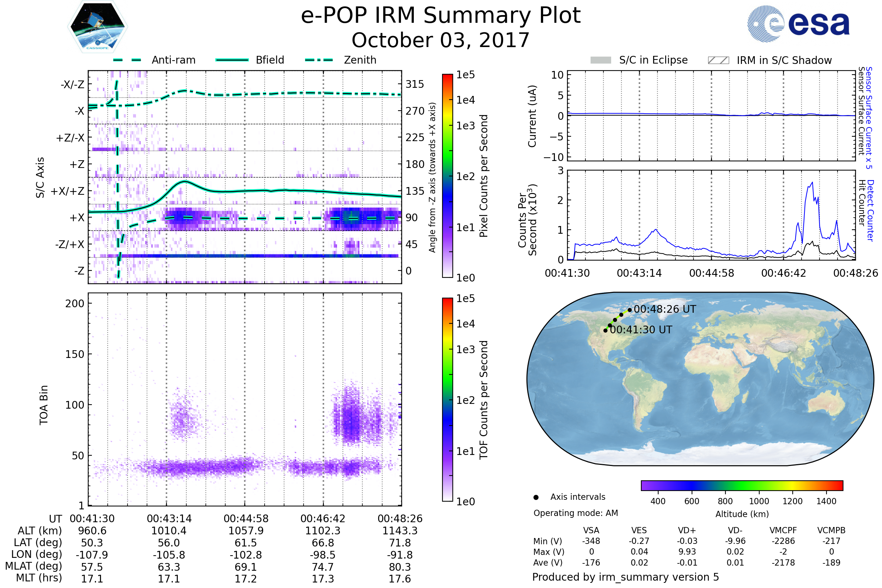Click the IRM in S/C Shadow hatched swatch
The width and height of the screenshot is (882, 588).
[x=718, y=60]
